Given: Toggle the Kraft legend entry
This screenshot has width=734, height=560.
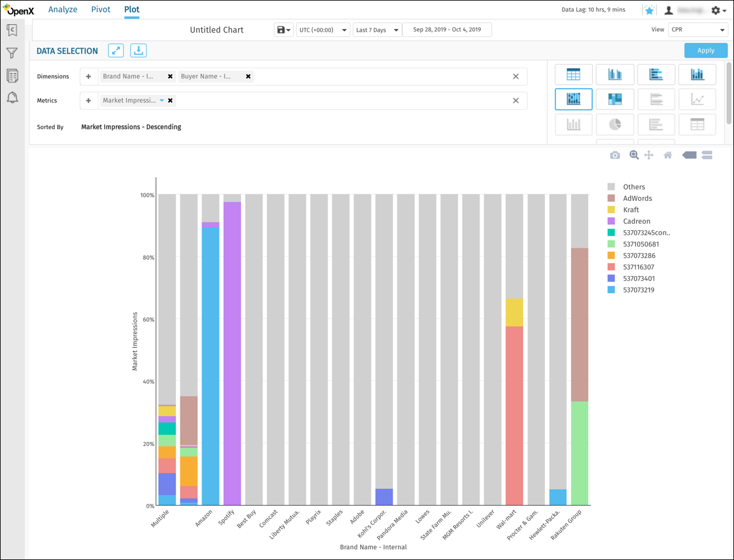Looking at the screenshot, I should [x=623, y=210].
